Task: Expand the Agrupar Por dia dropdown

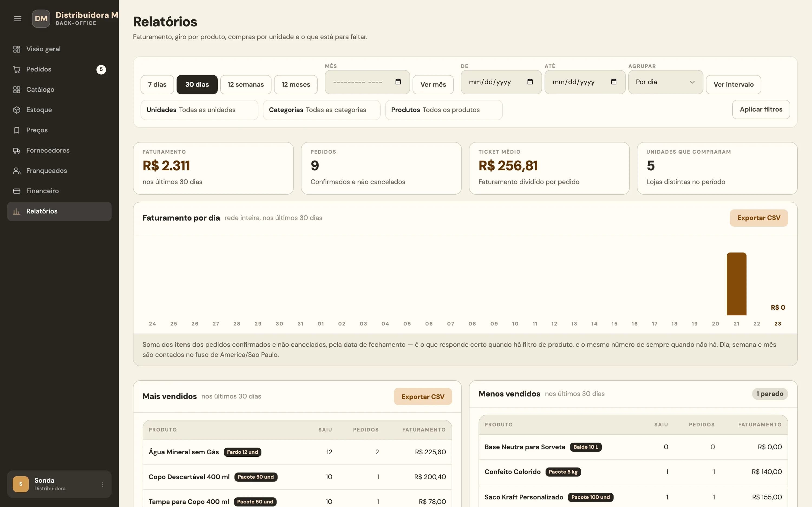Action: 665,82
